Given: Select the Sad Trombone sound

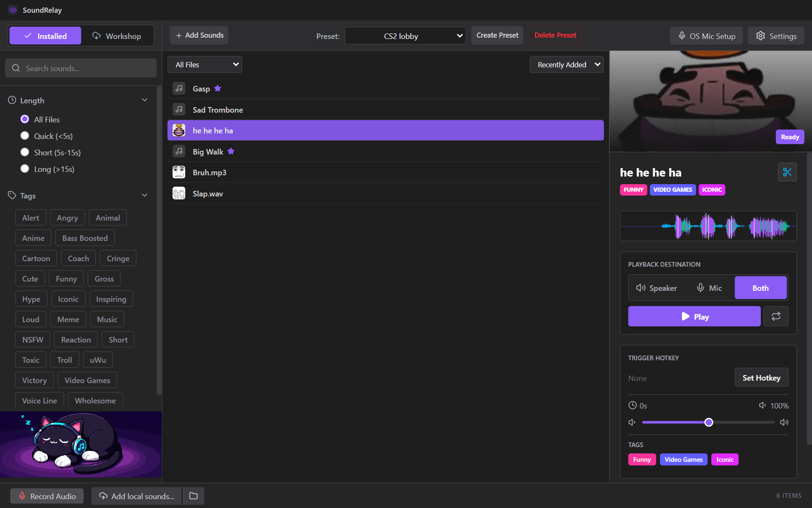Looking at the screenshot, I should (386, 110).
